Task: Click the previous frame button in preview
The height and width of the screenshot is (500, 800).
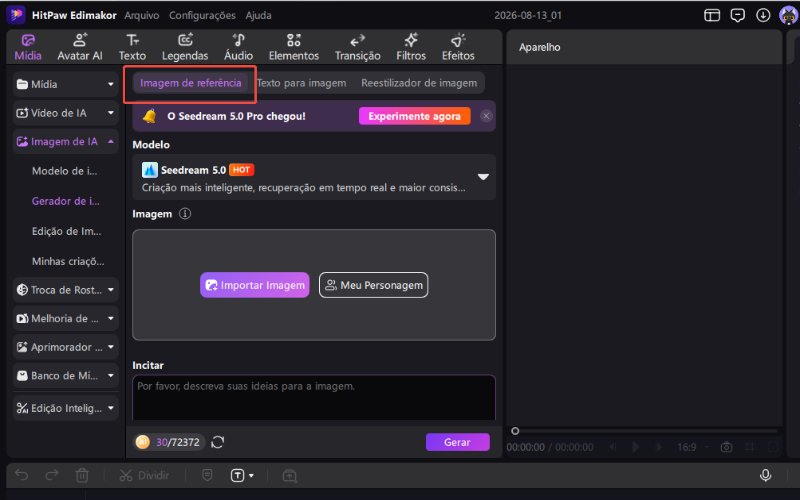Action: tap(613, 447)
